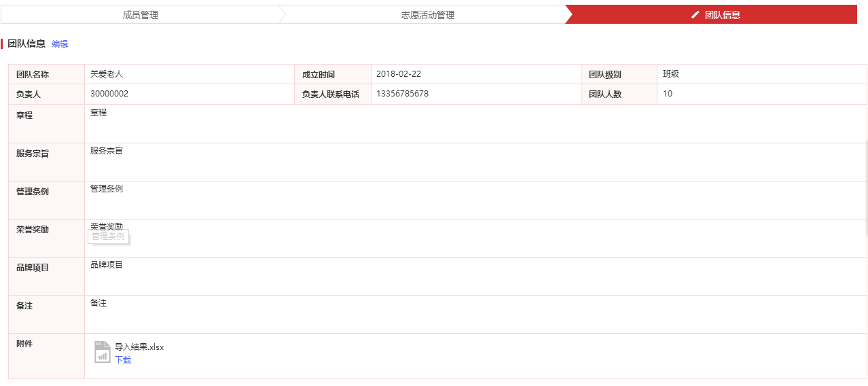Click the 备注 content text
Image resolution: width=868 pixels, height=386 pixels.
98,303
